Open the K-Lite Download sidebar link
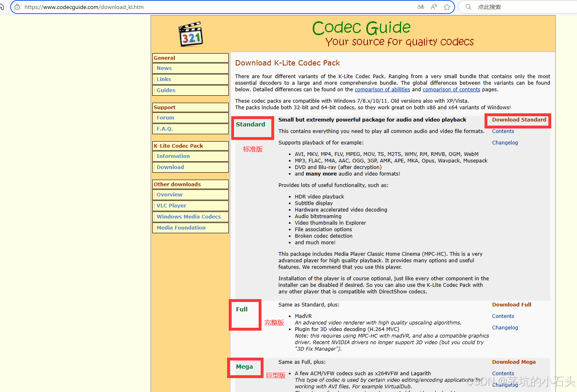 pos(190,167)
